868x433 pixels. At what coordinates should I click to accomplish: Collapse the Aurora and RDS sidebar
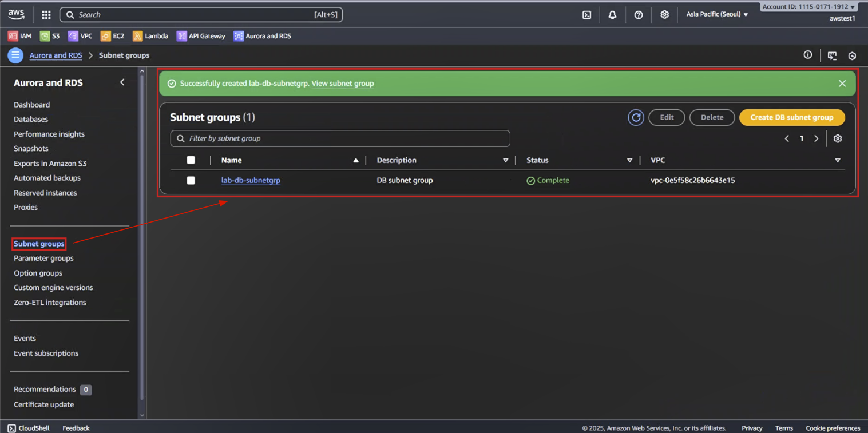[122, 82]
